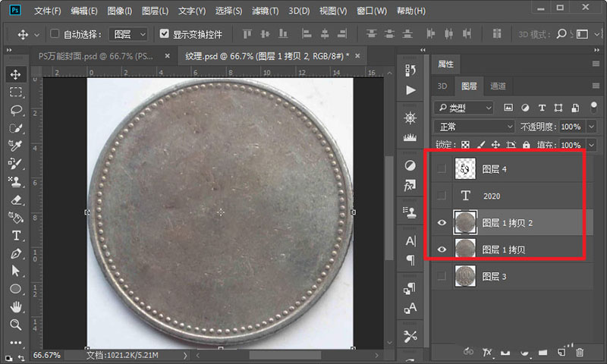This screenshot has height=364, width=607.
Task: Select the Clone Stamp tool
Action: pos(15,181)
